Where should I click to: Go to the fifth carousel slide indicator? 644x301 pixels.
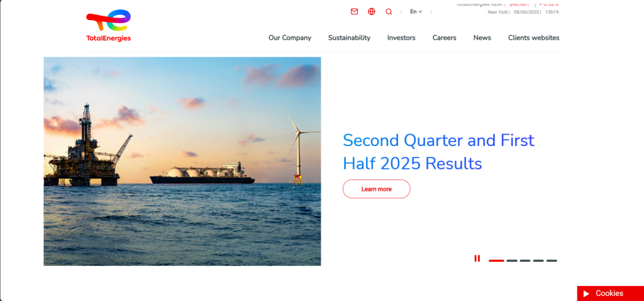[x=552, y=261]
